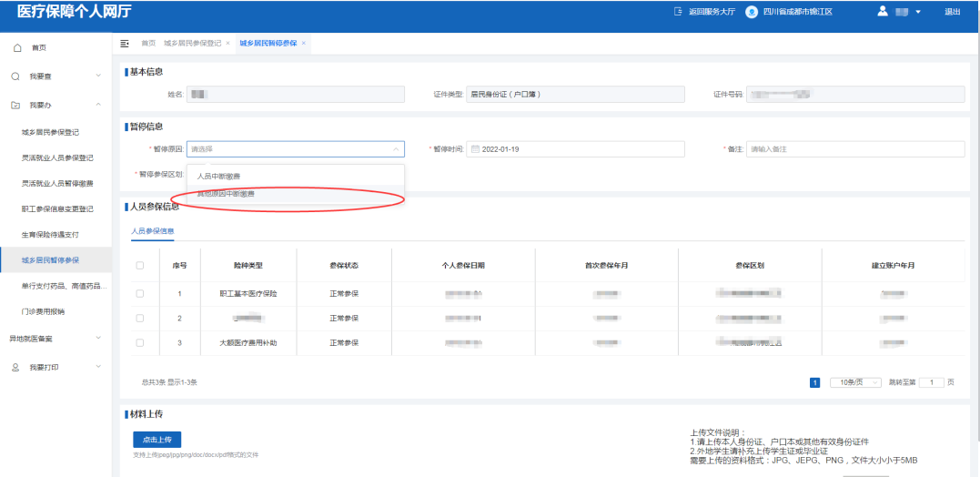The image size is (980, 477).
Task: Expand the 我要打印 sidebar menu
Action: click(98, 368)
